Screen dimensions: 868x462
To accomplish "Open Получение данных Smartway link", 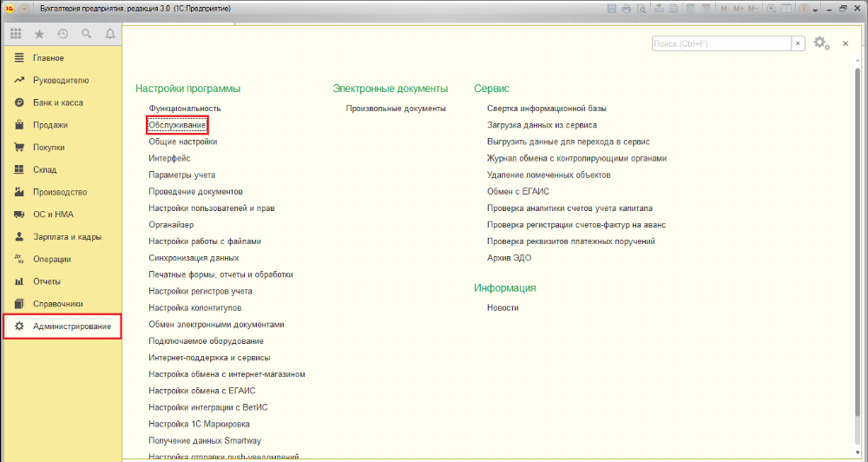I will pyautogui.click(x=205, y=441).
